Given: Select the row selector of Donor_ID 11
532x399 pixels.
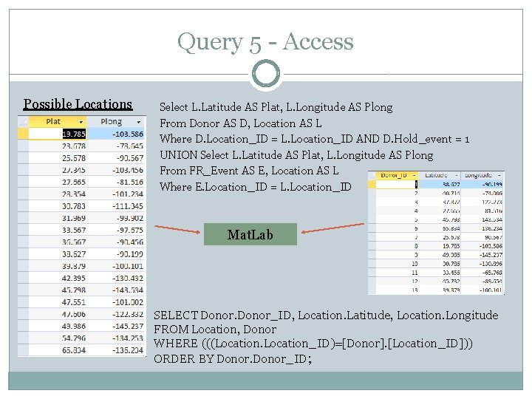Looking at the screenshot, I should (372, 273).
